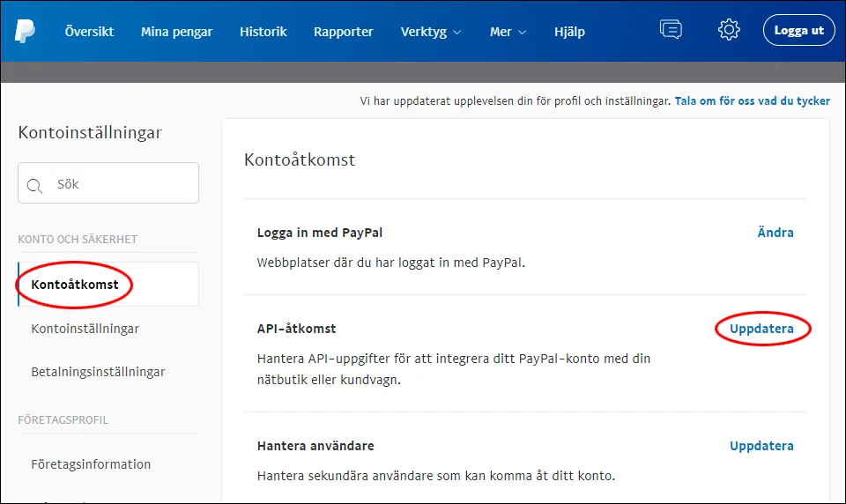Click the Logga ut button

[x=798, y=30]
